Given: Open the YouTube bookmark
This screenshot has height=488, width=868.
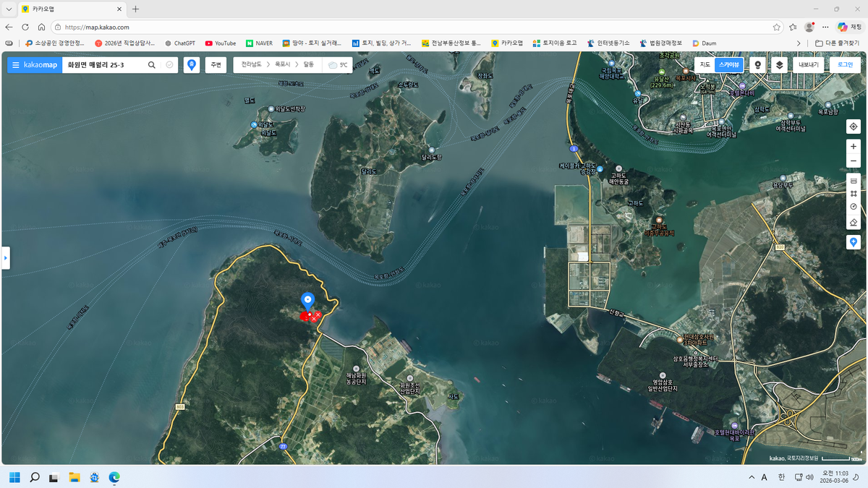Looking at the screenshot, I should click(221, 43).
